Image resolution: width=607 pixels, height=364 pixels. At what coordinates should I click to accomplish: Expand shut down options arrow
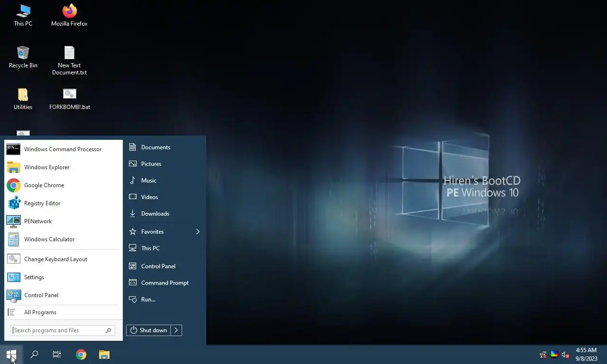[x=176, y=330]
